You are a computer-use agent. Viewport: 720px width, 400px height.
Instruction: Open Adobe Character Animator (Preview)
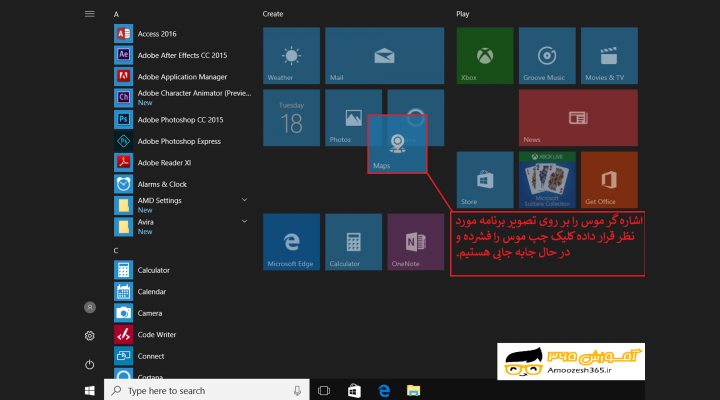183,98
